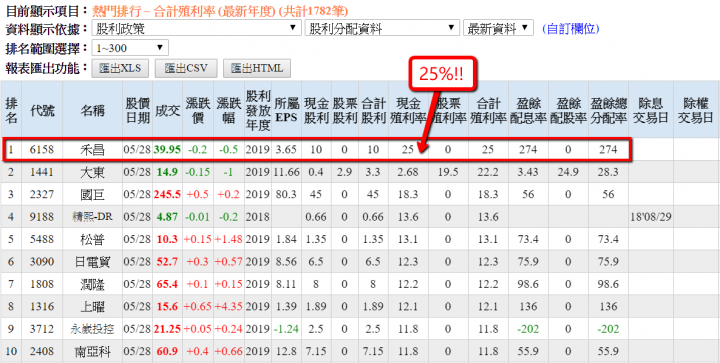Sort by 盈餘配息率 column header
Image resolution: width=720 pixels, height=363 pixels.
[528, 110]
